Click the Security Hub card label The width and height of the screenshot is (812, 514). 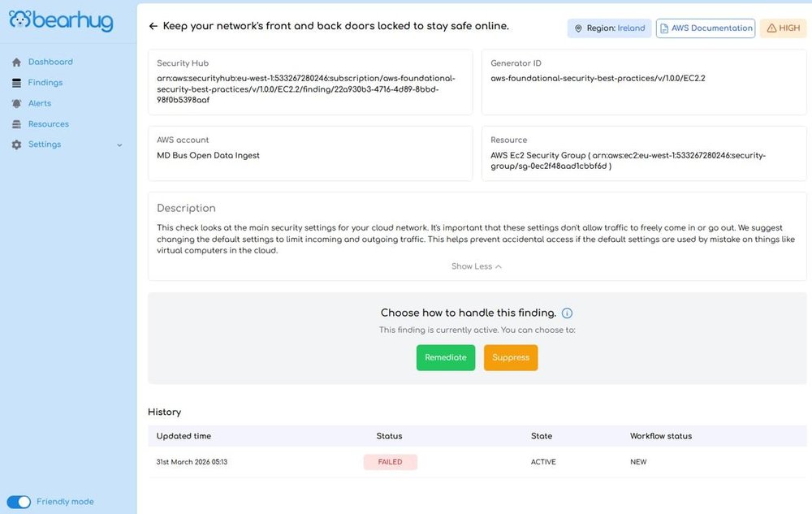tap(182, 63)
